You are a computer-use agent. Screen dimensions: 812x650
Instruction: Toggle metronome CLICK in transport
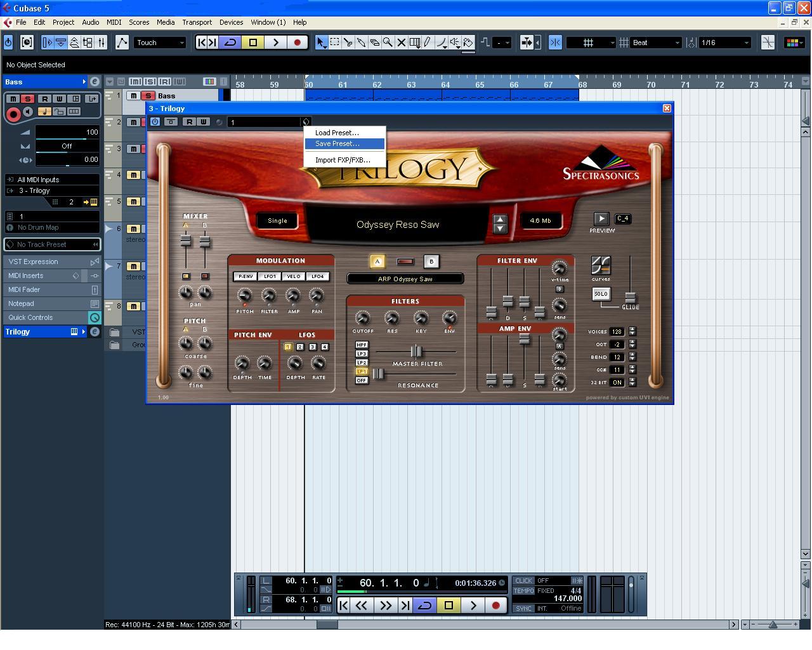pyautogui.click(x=523, y=580)
